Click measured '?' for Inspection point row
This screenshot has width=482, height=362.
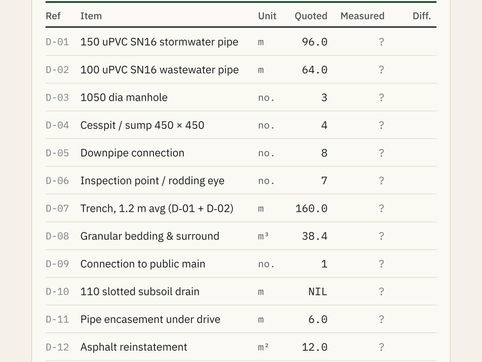(x=381, y=181)
